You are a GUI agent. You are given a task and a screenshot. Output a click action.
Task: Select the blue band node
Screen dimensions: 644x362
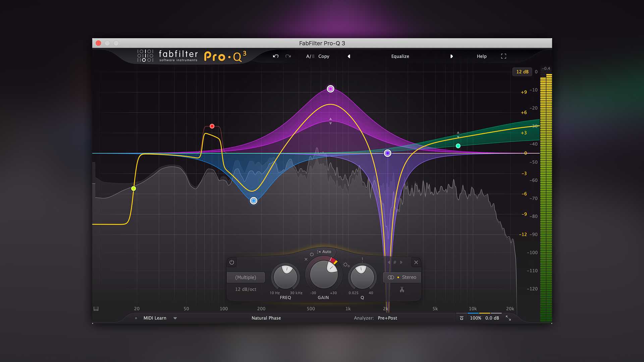coord(254,201)
